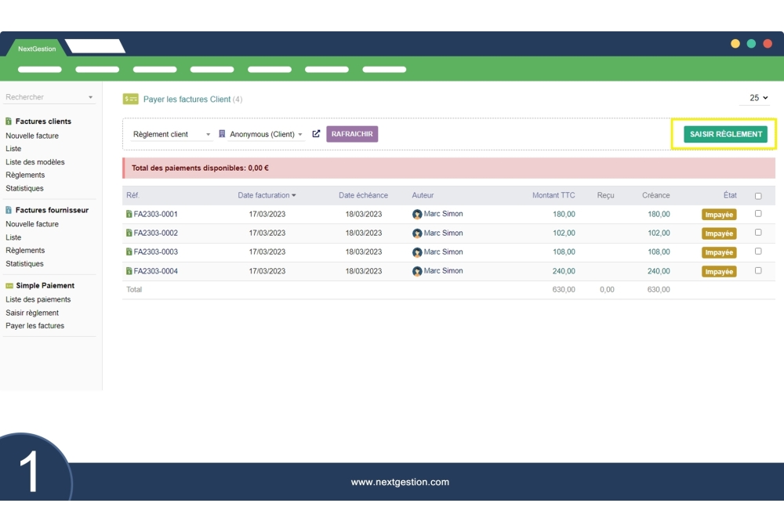Click Marc Simon's avatar on the FA2303-0002 row
784x532 pixels.
point(417,233)
